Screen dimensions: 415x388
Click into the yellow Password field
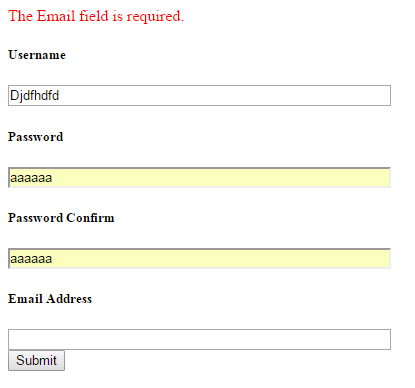click(x=199, y=178)
